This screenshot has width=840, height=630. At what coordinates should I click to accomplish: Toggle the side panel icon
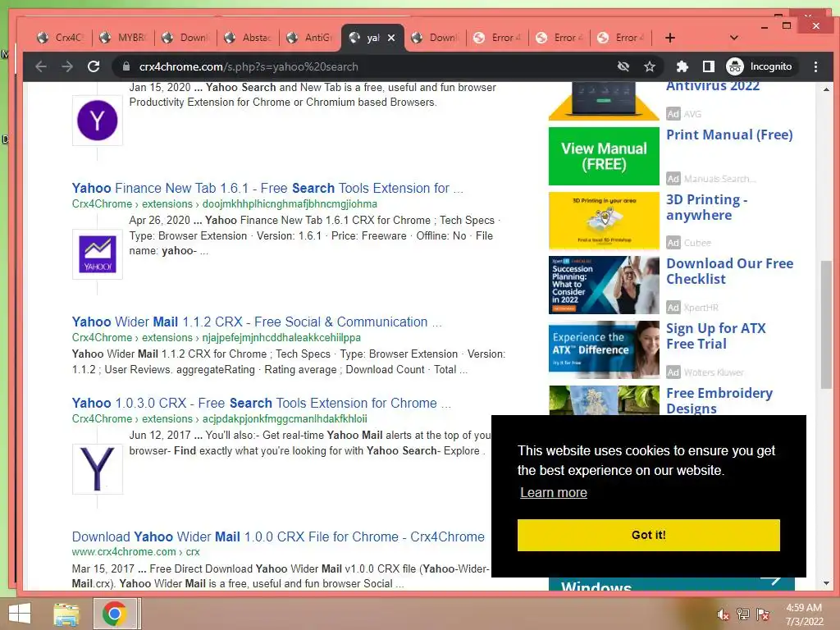pos(708,66)
